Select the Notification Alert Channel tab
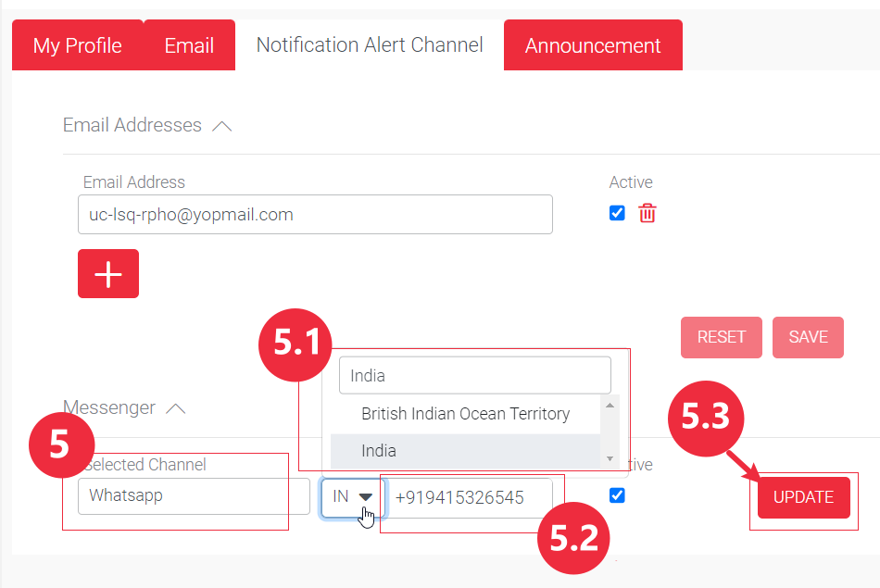Screen dimensions: 880x588 [370, 44]
